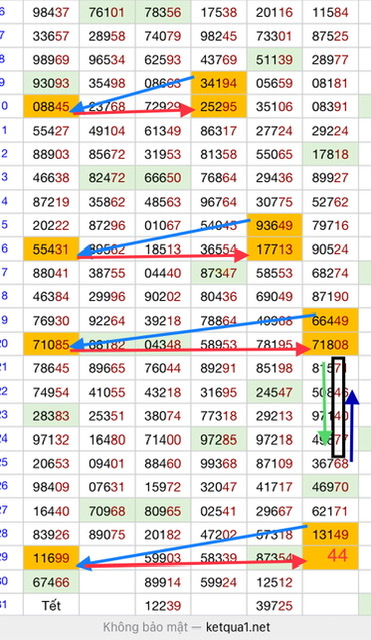Click the highlighted cell 25295
The image size is (371, 640).
coord(219,107)
